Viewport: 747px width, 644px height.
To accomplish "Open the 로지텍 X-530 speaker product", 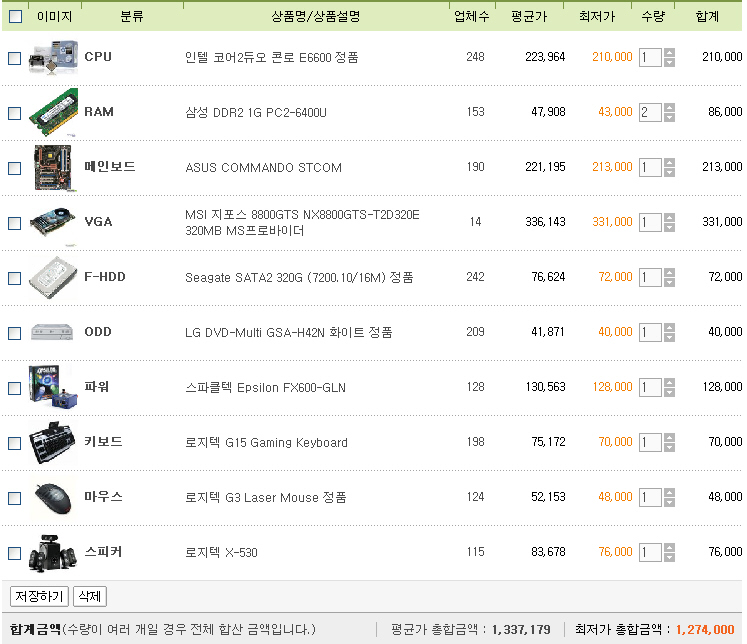I will tap(222, 553).
